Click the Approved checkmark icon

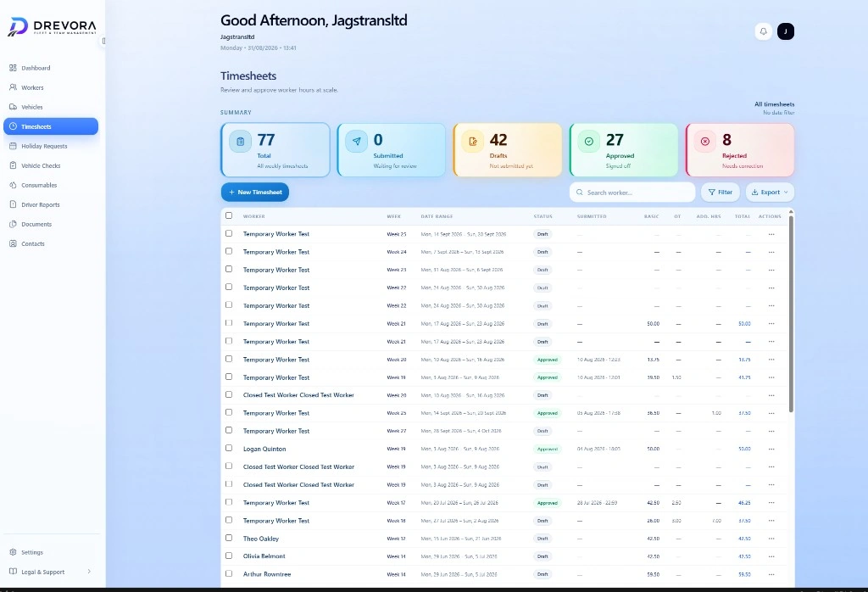(589, 142)
